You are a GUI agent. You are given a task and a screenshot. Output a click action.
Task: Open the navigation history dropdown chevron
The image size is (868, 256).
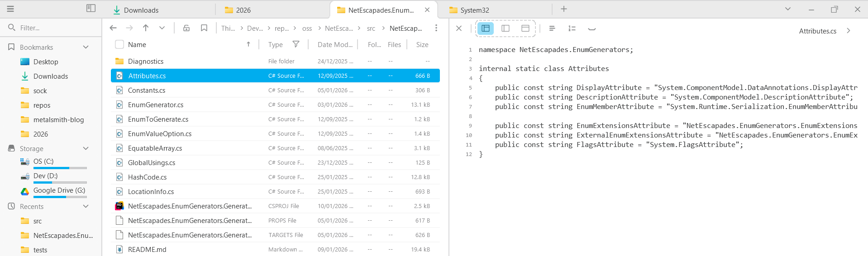click(x=162, y=28)
